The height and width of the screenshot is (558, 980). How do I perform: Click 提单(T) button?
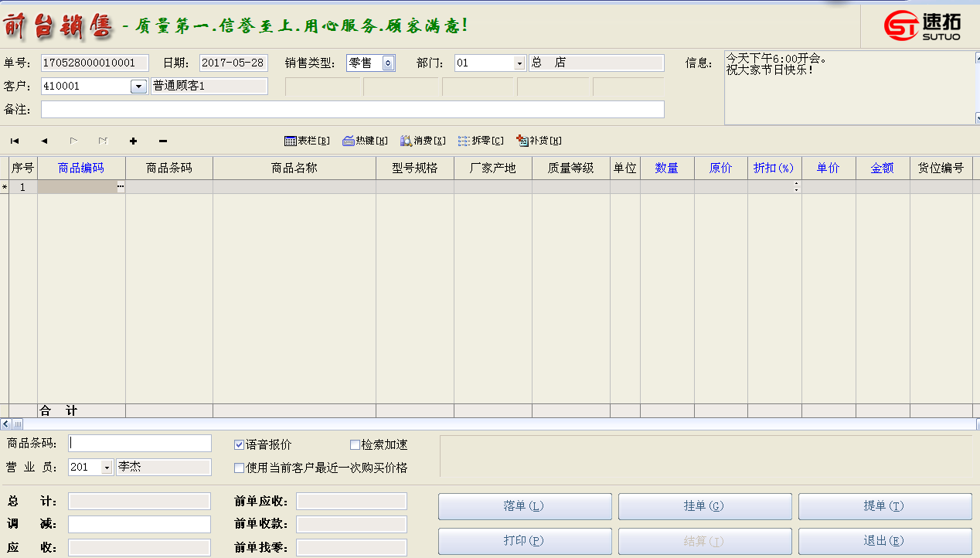tap(885, 506)
